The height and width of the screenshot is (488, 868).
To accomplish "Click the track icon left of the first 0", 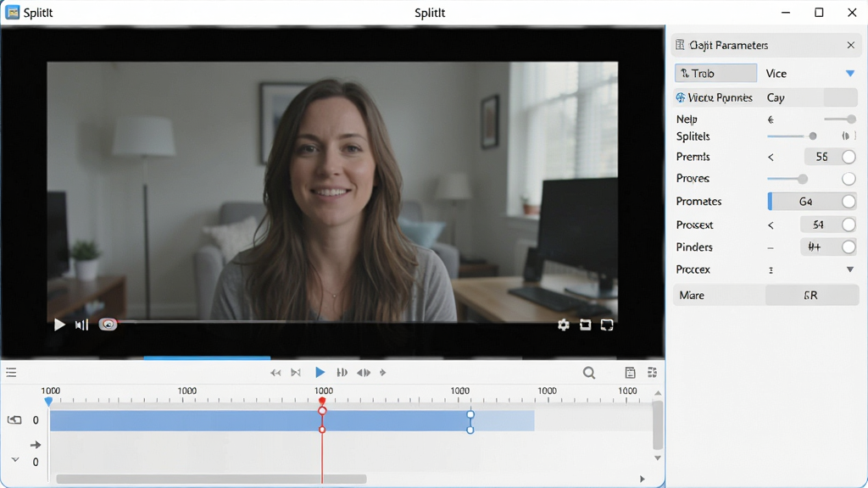I will pos(14,420).
